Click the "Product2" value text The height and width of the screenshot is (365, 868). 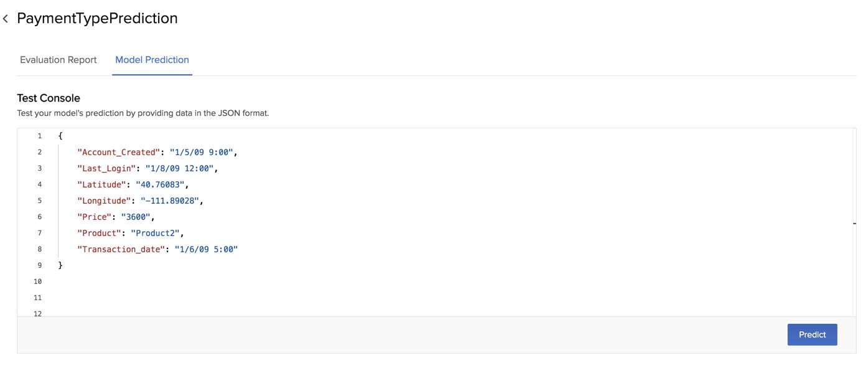click(157, 233)
